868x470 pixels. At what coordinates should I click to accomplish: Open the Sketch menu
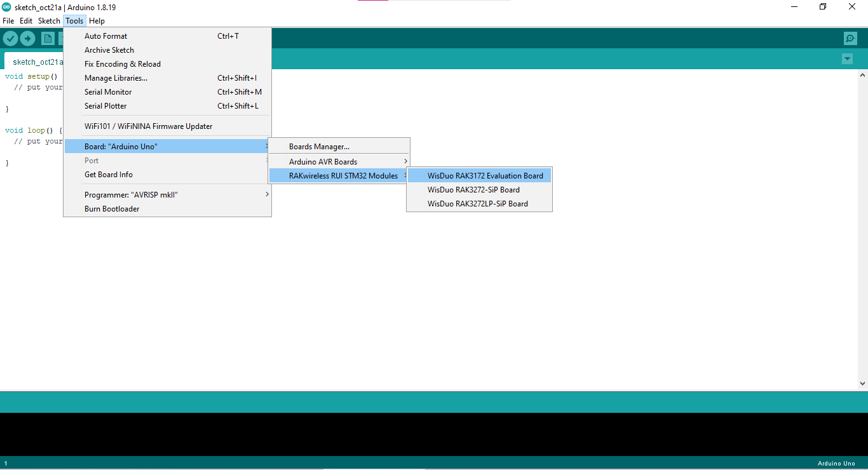tap(49, 21)
